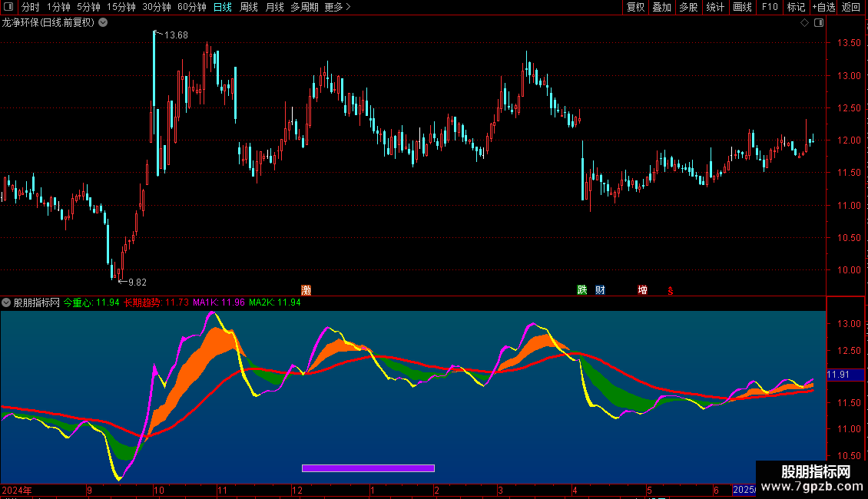868x499 pixels.
Task: Click the 10.00 price axis label
Action: 849,270
